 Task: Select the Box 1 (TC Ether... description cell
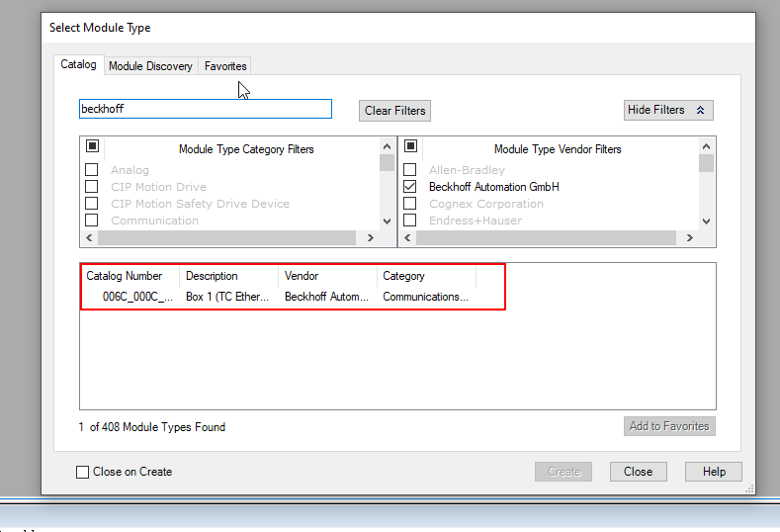pyautogui.click(x=227, y=297)
